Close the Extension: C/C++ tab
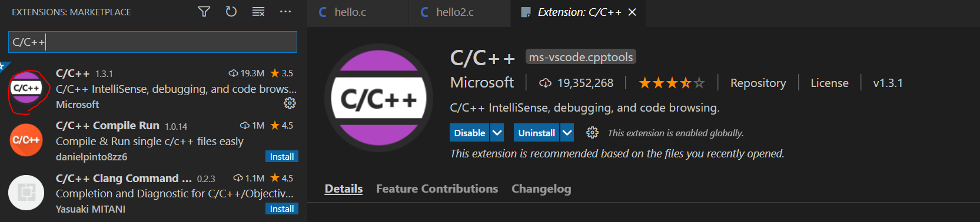980x222 pixels. pos(632,12)
